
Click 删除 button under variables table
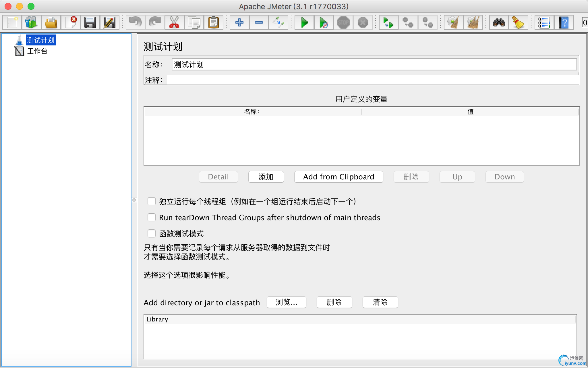pyautogui.click(x=411, y=177)
